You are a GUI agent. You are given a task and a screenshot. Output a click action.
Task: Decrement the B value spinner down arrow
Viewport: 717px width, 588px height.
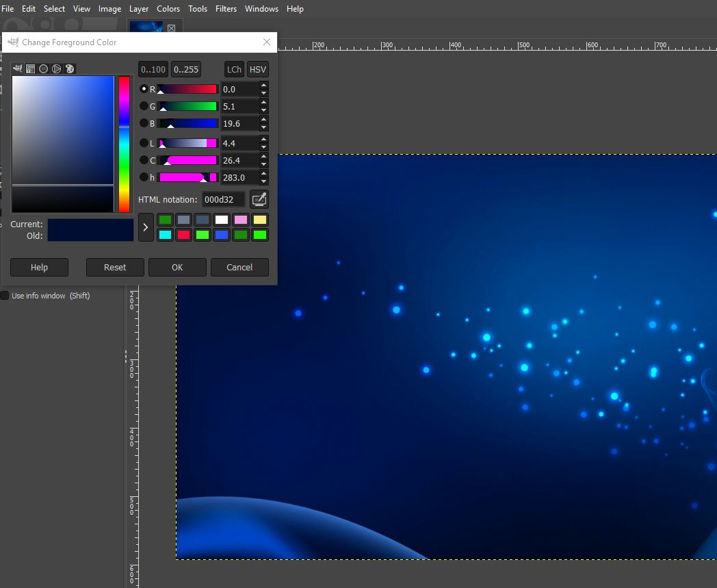[264, 127]
